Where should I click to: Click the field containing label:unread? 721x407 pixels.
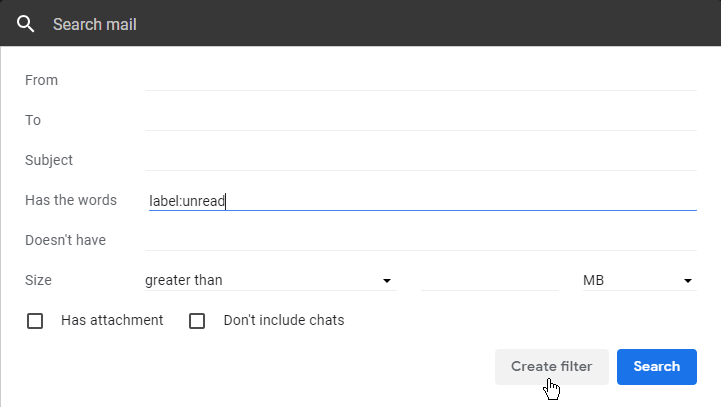click(420, 200)
